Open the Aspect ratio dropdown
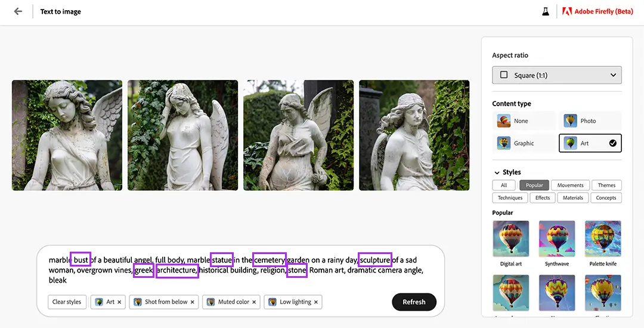 tap(556, 75)
